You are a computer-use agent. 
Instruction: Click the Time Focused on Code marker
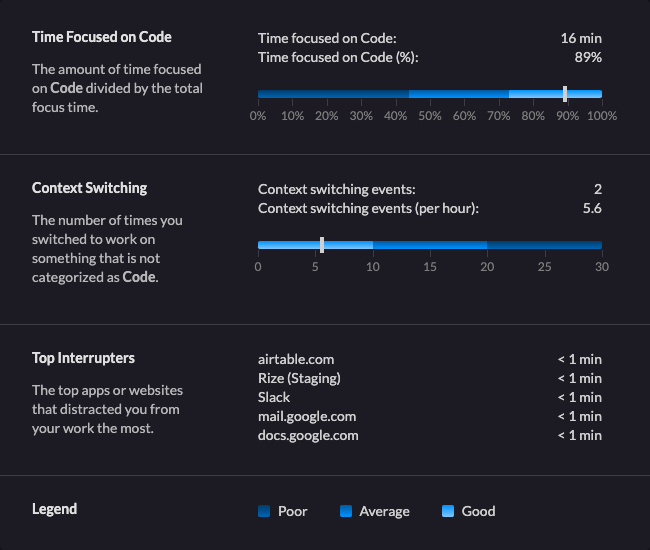(x=565, y=94)
